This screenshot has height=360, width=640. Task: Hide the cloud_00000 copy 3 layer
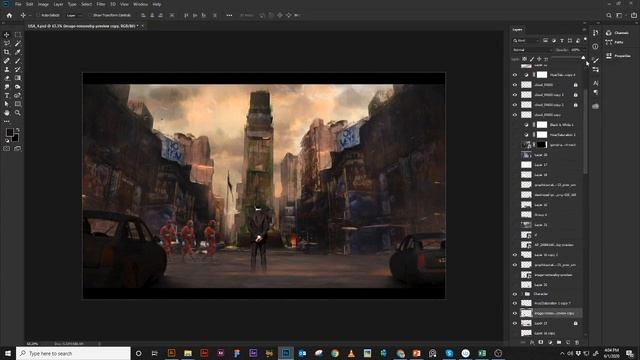515,95
